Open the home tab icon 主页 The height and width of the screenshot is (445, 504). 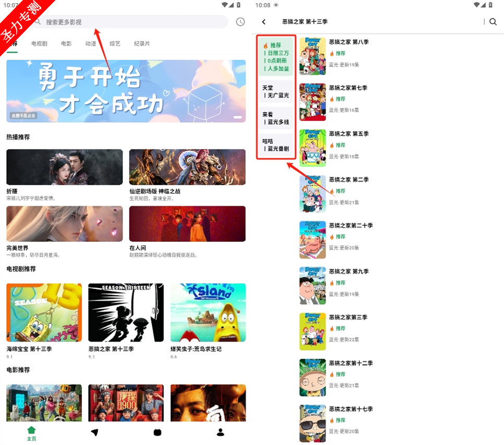31,433
